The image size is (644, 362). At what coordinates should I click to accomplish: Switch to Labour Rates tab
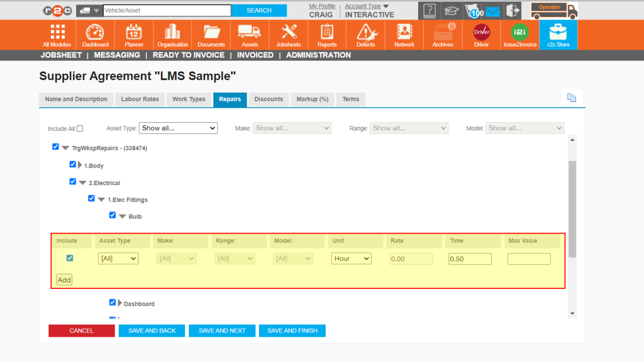click(x=140, y=99)
